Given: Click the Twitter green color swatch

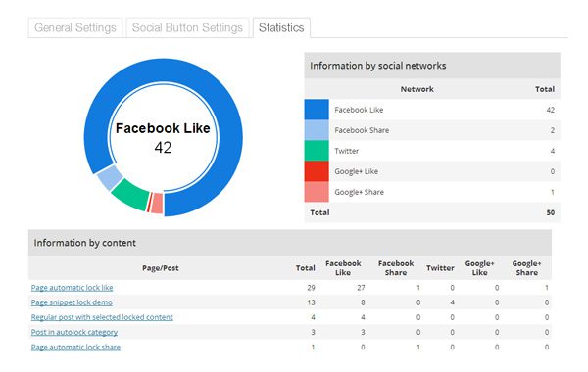Looking at the screenshot, I should (x=317, y=151).
